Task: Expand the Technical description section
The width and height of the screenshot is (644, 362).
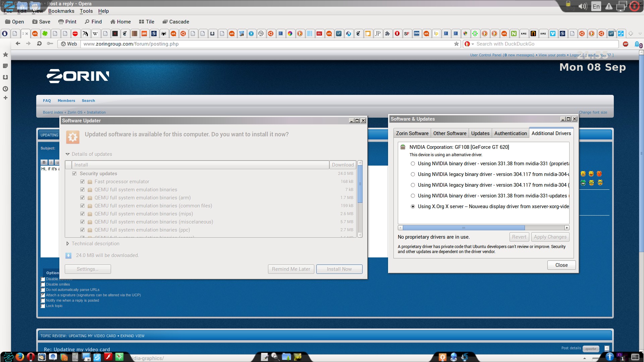Action: point(67,244)
